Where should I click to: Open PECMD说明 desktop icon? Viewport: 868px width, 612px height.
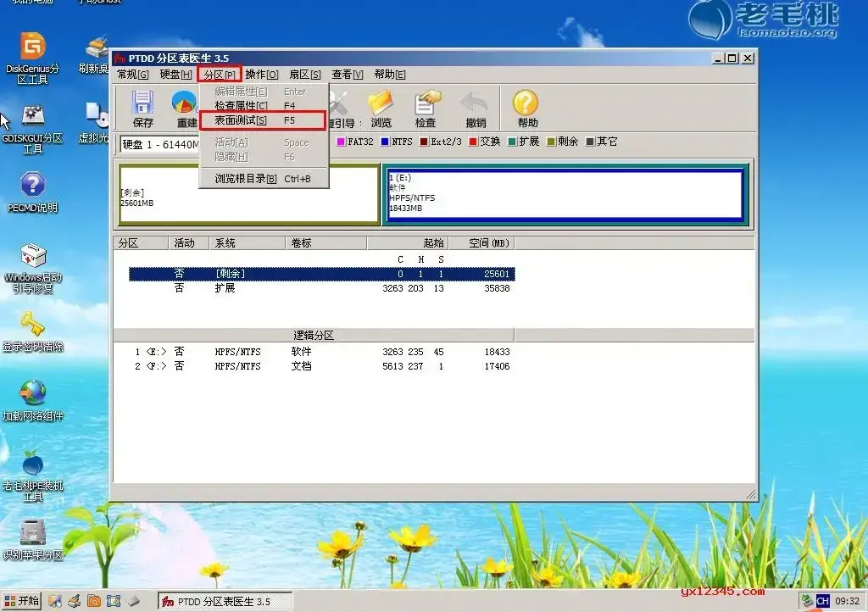point(32,192)
